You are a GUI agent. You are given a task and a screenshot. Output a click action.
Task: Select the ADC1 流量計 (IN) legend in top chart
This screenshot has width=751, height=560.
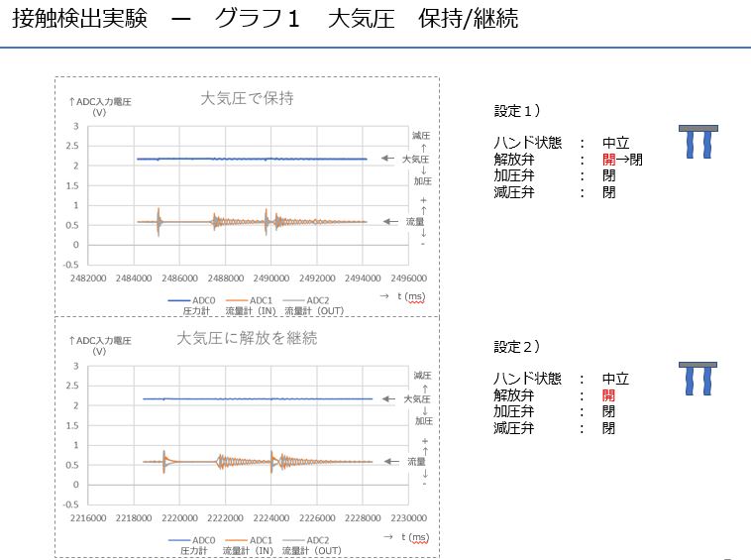click(250, 305)
